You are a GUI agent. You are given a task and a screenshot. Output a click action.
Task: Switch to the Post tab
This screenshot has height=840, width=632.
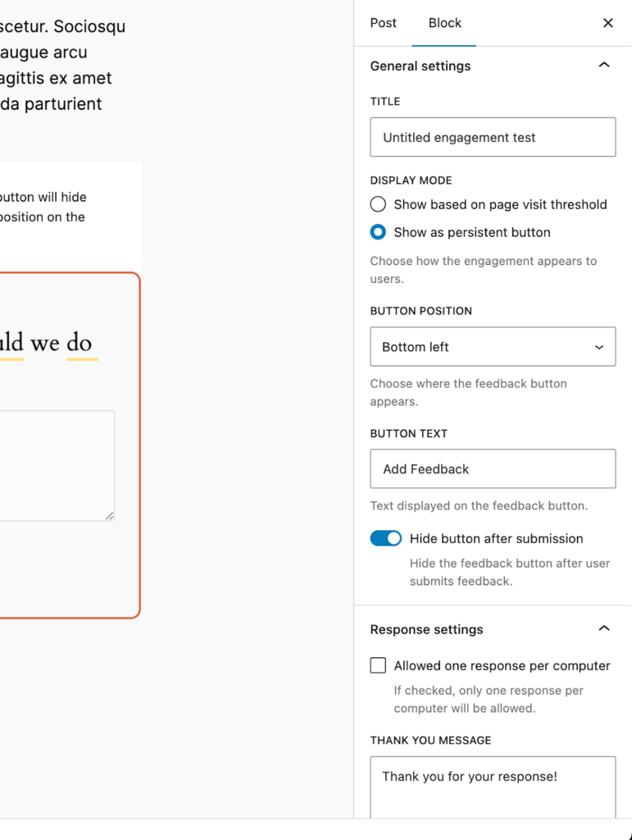pos(383,23)
